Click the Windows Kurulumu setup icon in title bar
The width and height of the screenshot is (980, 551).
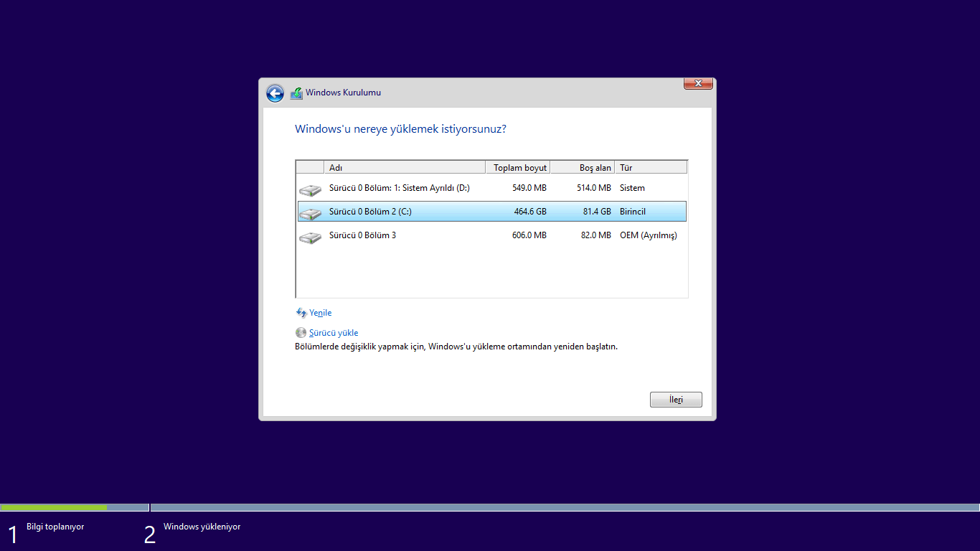pos(296,93)
